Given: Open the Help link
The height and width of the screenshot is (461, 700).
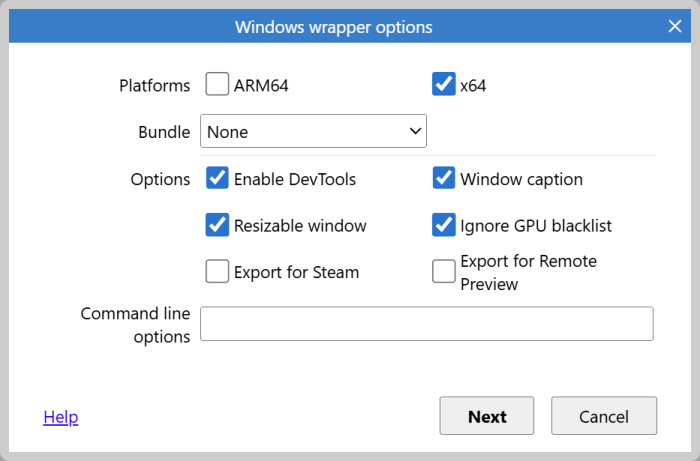Looking at the screenshot, I should pyautogui.click(x=61, y=417).
